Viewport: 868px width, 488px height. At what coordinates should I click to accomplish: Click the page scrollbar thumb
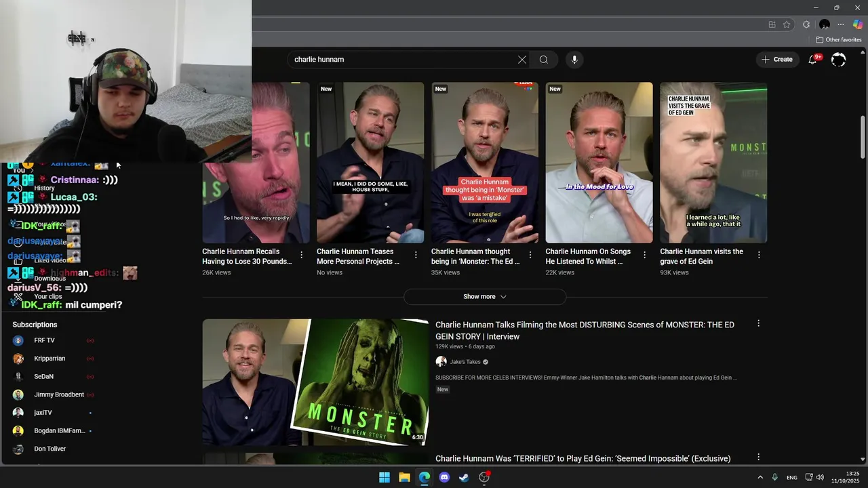pos(863,138)
